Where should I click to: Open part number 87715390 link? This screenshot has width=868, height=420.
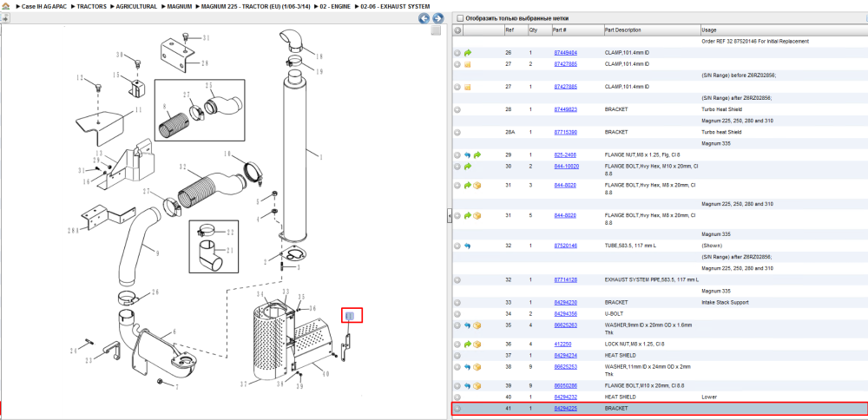pyautogui.click(x=566, y=132)
